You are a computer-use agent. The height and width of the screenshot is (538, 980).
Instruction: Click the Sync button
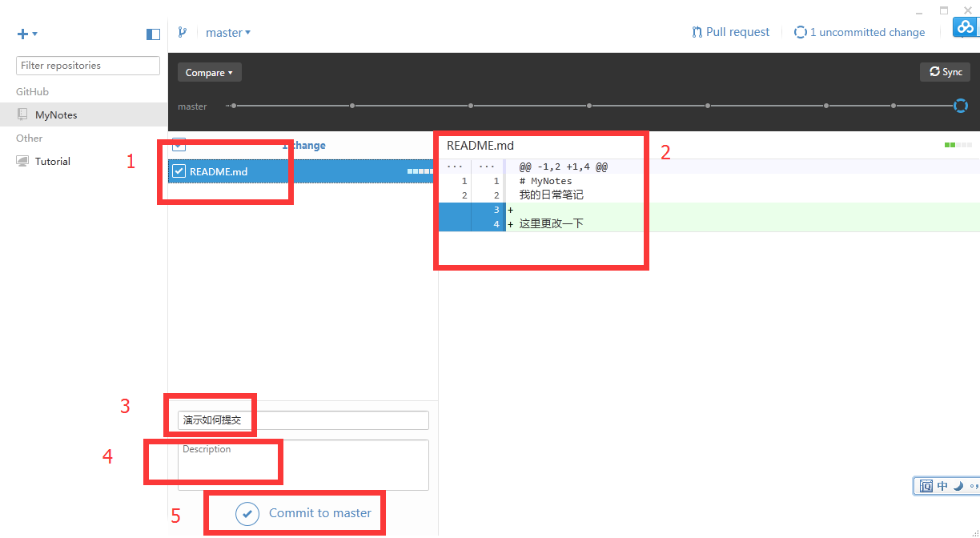945,71
